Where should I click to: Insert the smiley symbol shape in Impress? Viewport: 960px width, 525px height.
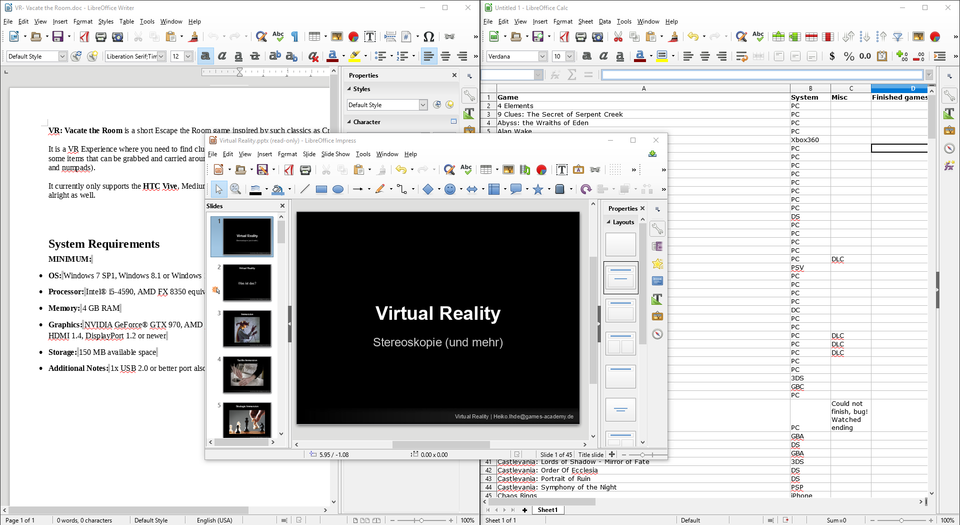point(450,189)
